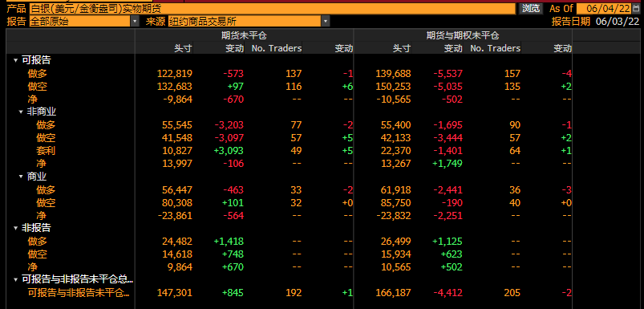Collapse the 可报告 section
This screenshot has height=309, width=644.
point(15,60)
